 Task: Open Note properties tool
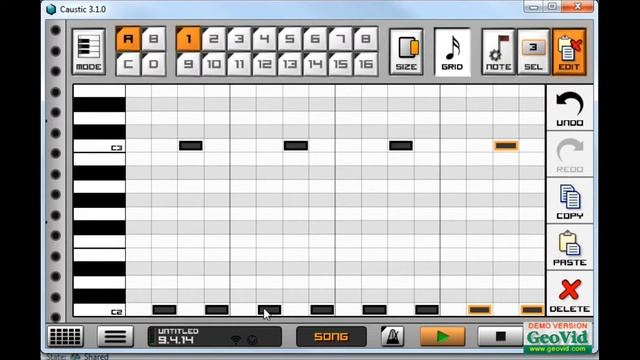498,52
